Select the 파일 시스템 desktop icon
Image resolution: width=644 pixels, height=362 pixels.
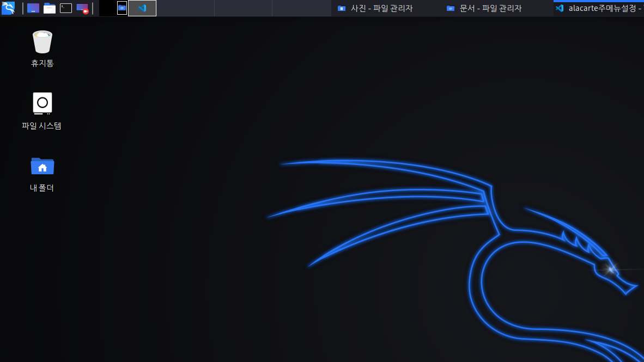(x=42, y=111)
